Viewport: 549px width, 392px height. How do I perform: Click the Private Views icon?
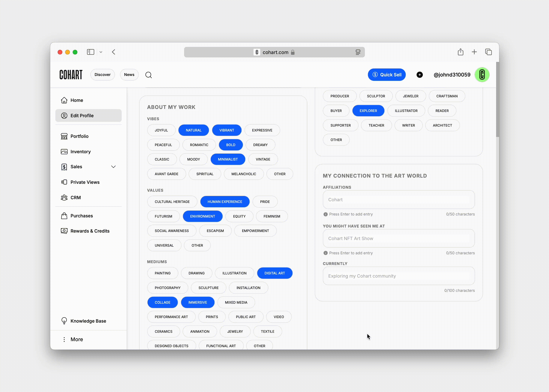(x=64, y=182)
